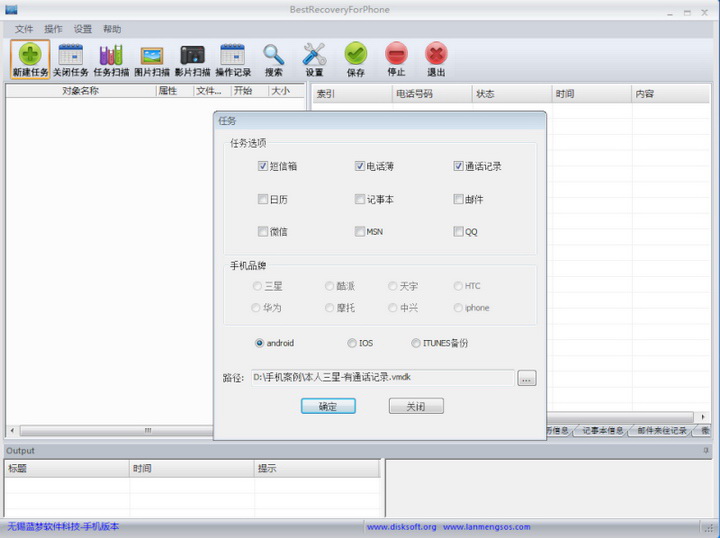Screen dimensions: 720x538
Task: Select the 摩托 brand radio button
Action: tap(329, 308)
